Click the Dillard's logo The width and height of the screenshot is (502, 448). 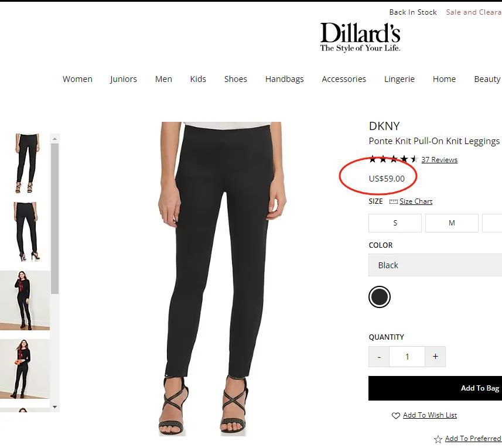coord(360,37)
